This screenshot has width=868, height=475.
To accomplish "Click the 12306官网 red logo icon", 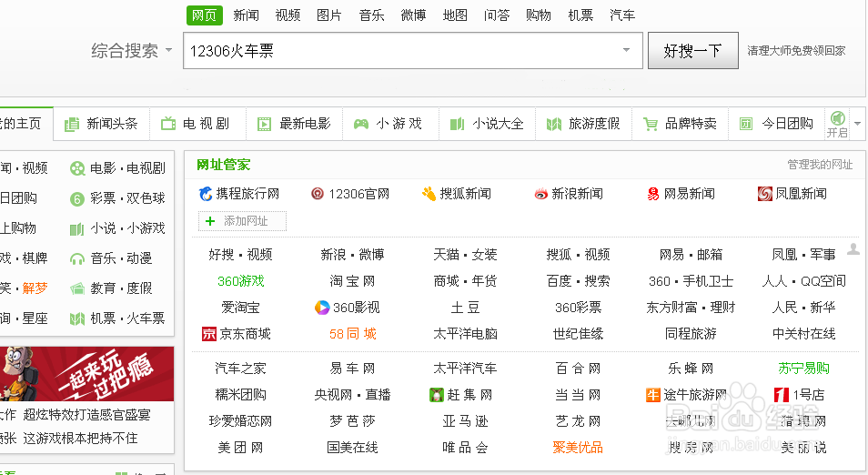I will coord(318,194).
